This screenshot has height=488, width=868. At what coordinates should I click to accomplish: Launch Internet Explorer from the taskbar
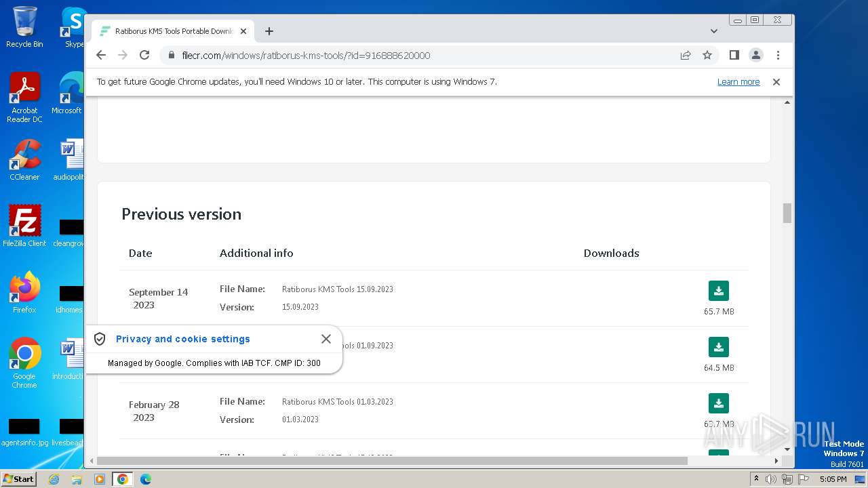pyautogui.click(x=54, y=479)
